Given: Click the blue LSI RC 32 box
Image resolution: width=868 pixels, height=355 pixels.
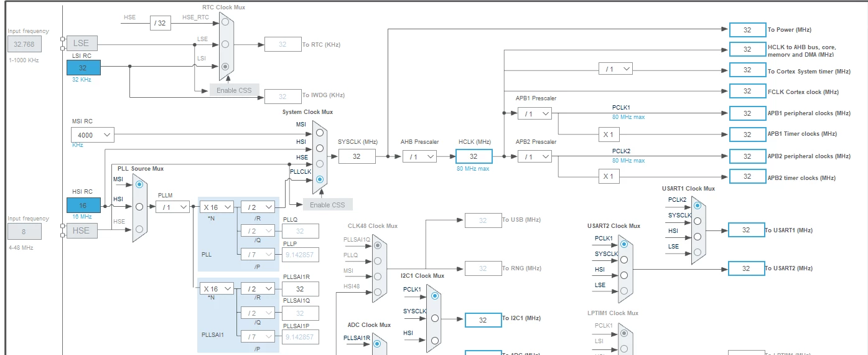Looking at the screenshot, I should pos(83,67).
